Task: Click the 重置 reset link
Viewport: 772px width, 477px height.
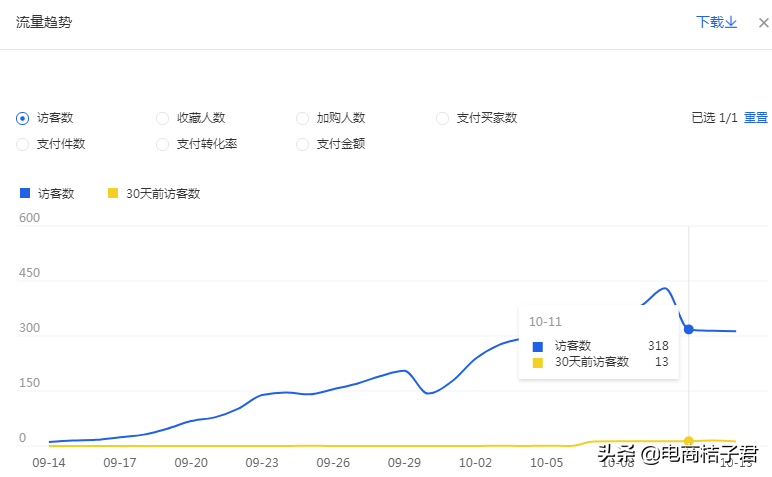Action: 756,118
